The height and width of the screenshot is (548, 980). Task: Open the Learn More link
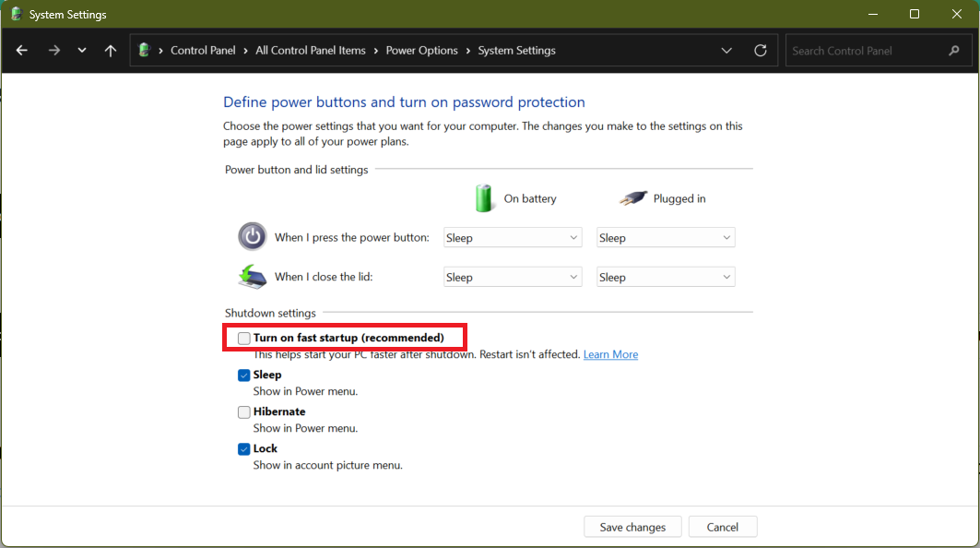(610, 354)
